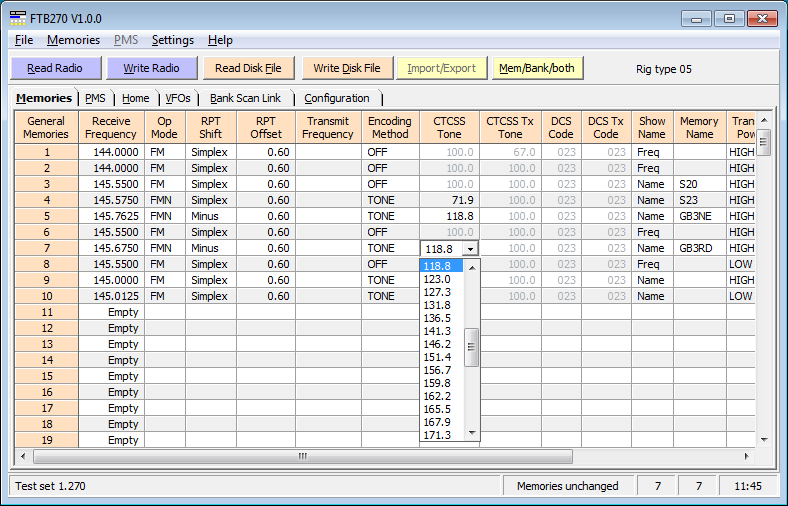Switch to the Bank Scan Link tab

245,98
